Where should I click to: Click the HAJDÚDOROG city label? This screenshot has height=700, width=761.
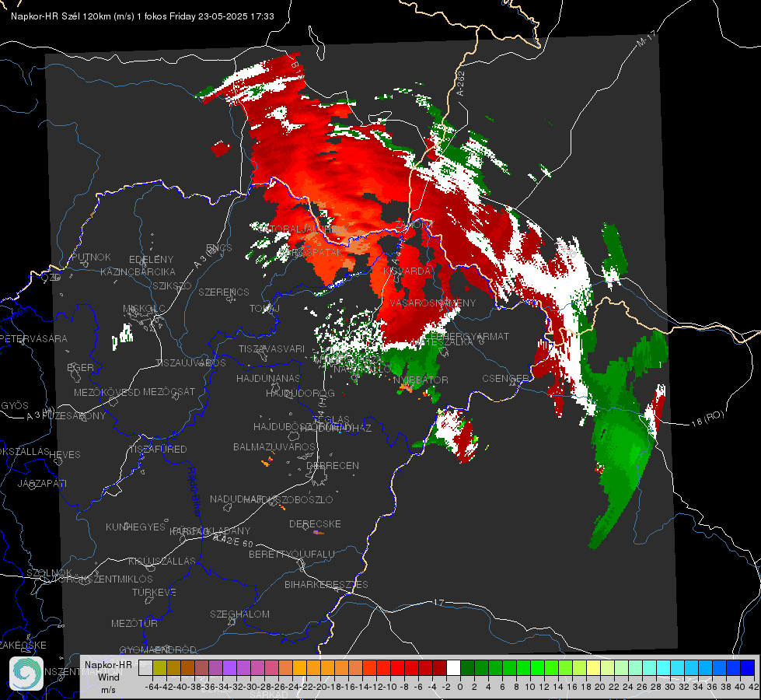(300, 393)
